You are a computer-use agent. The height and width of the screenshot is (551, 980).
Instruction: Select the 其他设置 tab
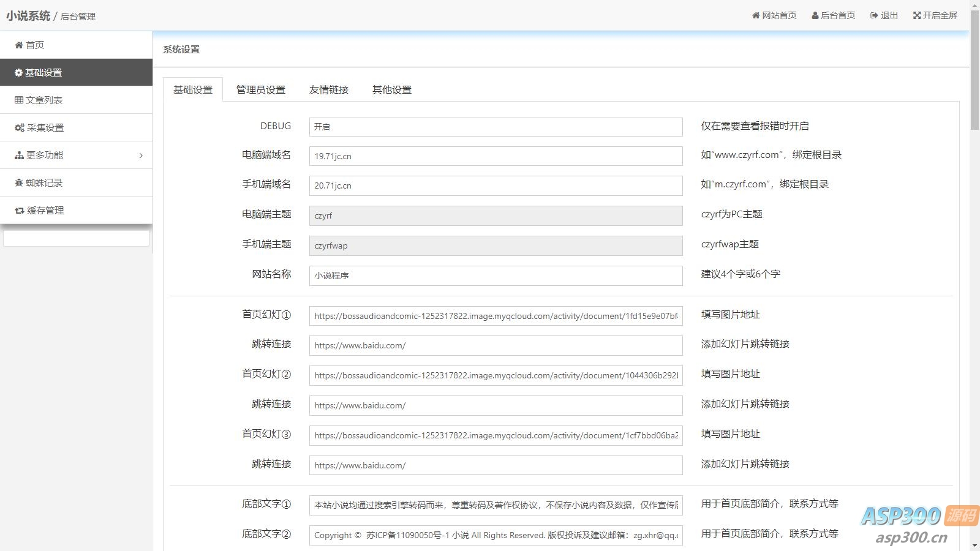point(392,90)
